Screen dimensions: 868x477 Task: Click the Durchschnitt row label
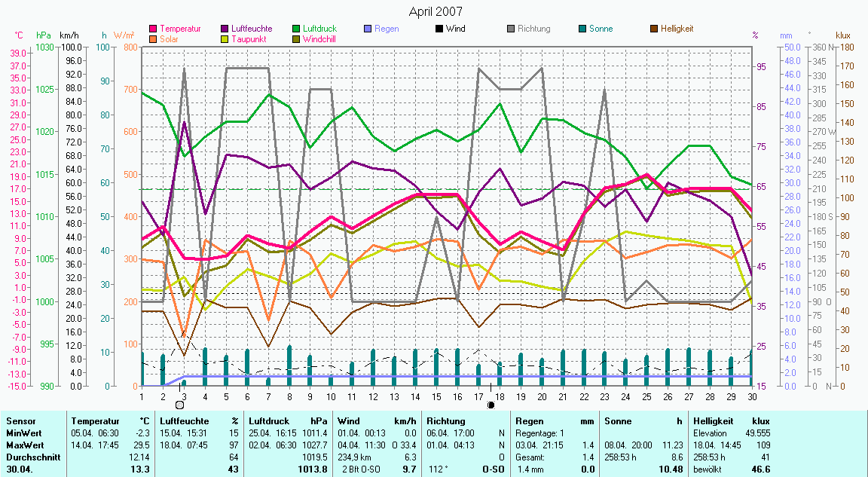[30, 457]
